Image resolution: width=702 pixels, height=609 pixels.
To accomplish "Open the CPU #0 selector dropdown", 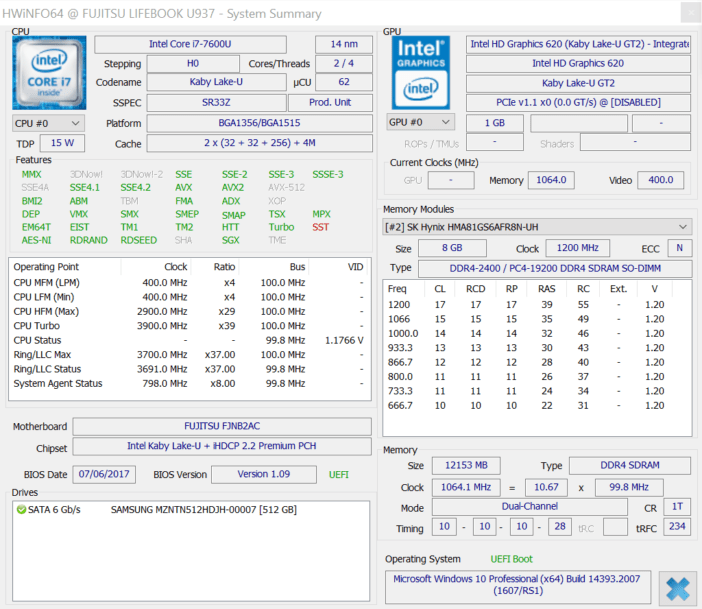I will pyautogui.click(x=48, y=123).
